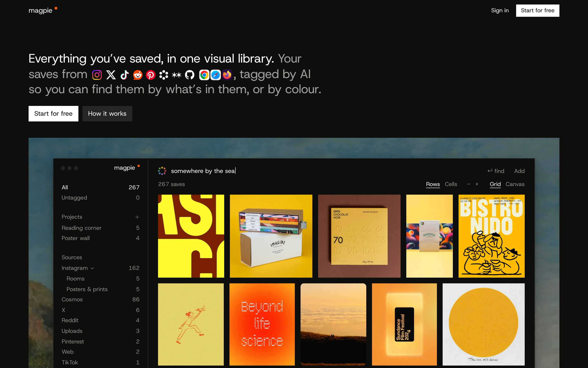588x368 pixels.
Task: Click the X logo icon in the headline
Action: tap(111, 75)
